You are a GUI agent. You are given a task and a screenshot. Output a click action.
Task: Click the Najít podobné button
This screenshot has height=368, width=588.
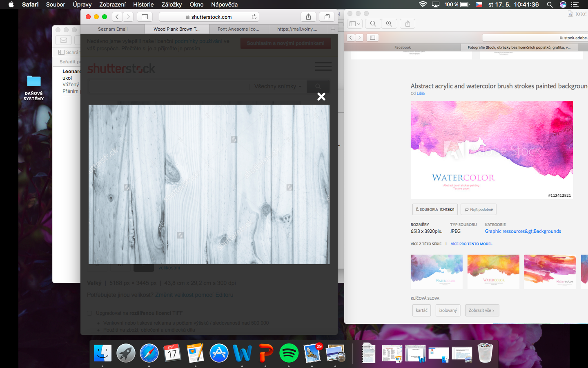click(478, 209)
